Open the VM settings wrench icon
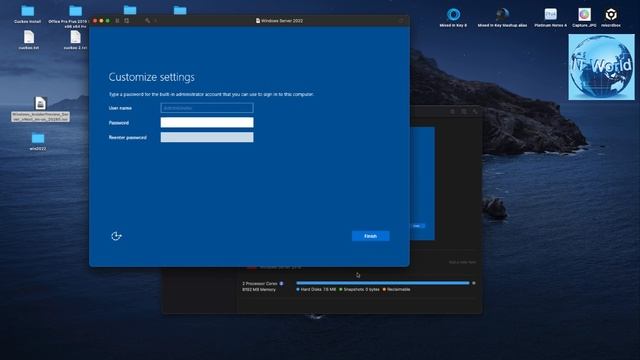This screenshot has height=360, width=640. tap(147, 20)
